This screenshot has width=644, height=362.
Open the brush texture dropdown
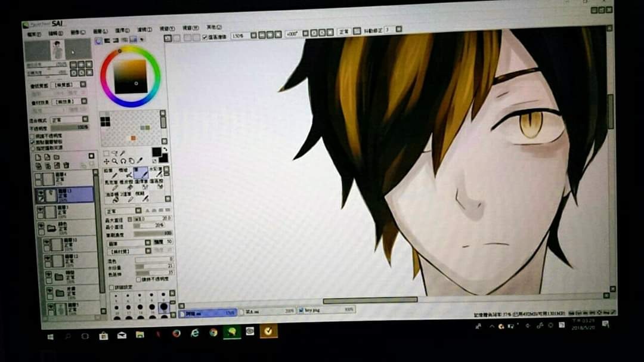pyautogui.click(x=148, y=251)
